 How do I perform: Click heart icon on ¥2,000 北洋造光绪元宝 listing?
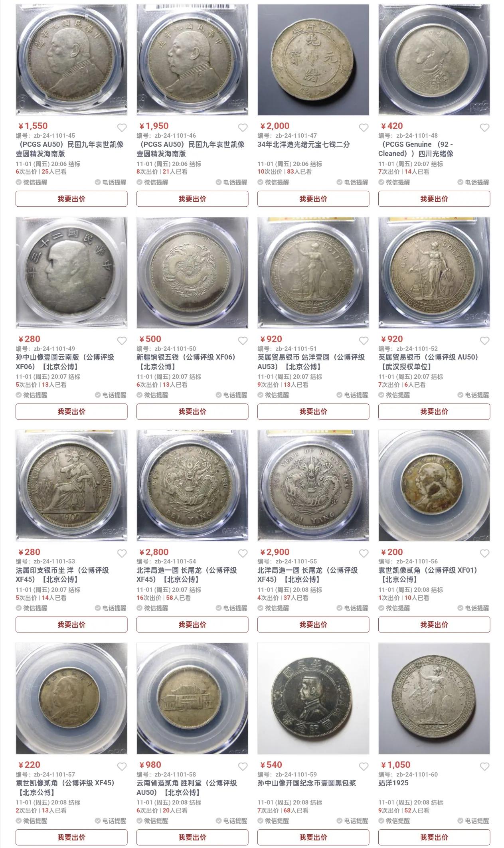pos(364,128)
